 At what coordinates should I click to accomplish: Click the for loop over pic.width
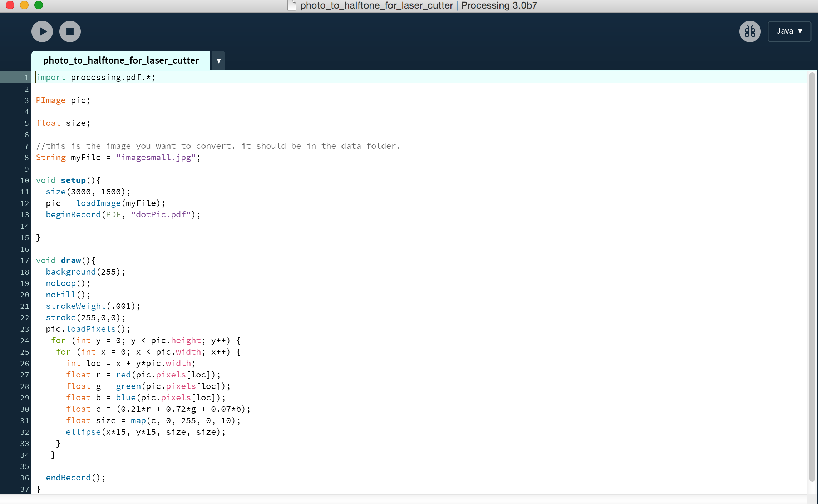point(149,352)
